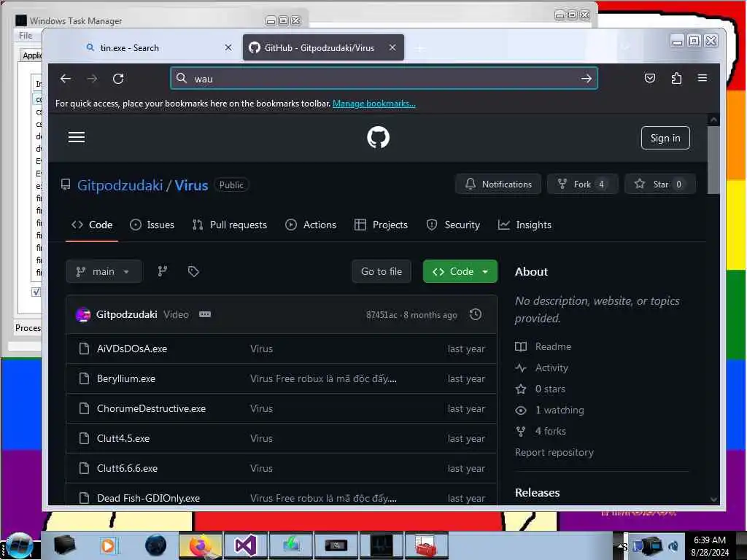Click the Gitpodzudaki avatar in commit row
This screenshot has width=747, height=560.
(x=83, y=314)
